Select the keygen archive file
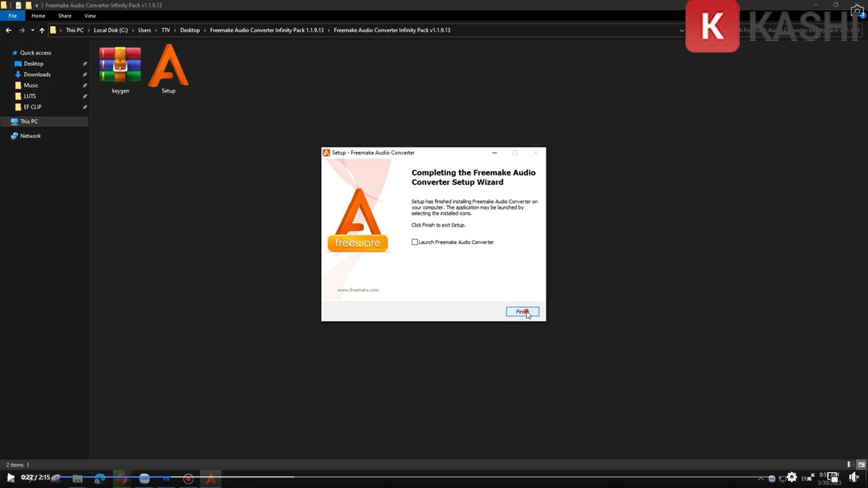The image size is (868, 488). (120, 67)
